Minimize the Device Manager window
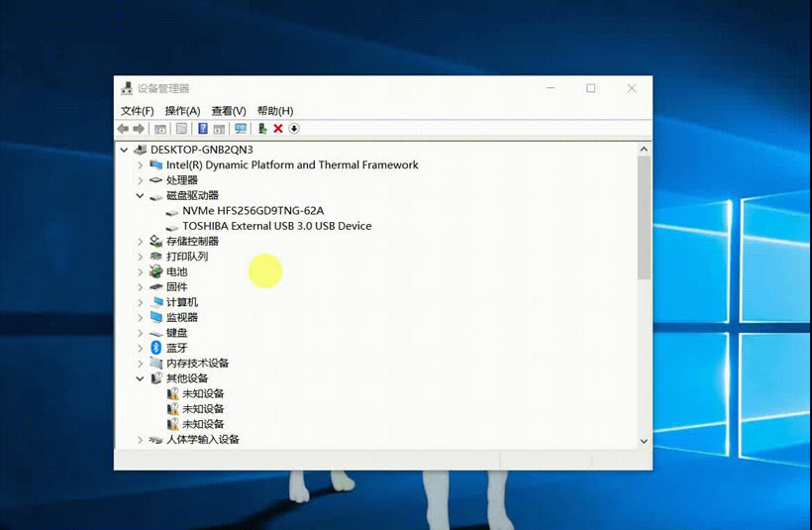 click(551, 88)
